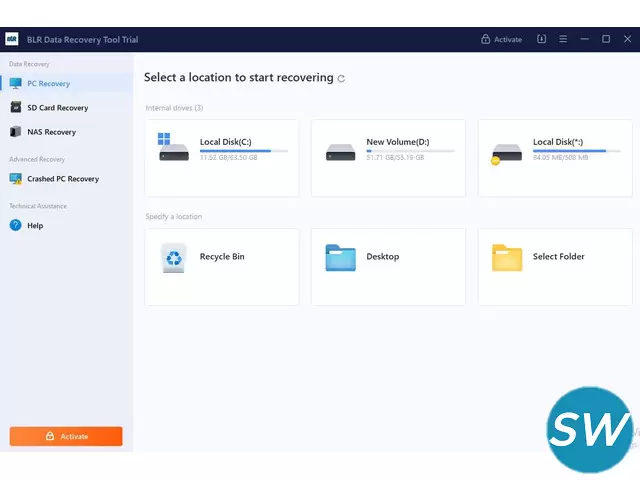Click the Crashed PC Recovery monitor icon
640x480 pixels.
pos(16,179)
